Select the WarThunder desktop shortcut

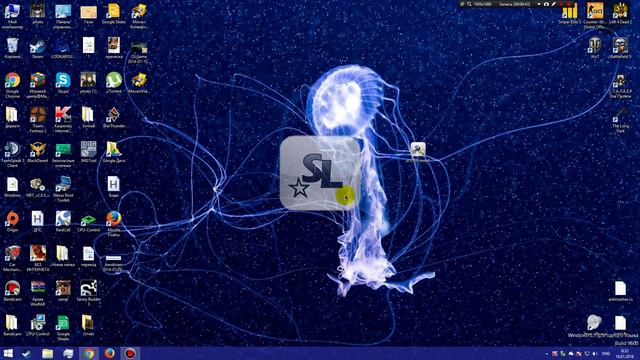coord(114,118)
